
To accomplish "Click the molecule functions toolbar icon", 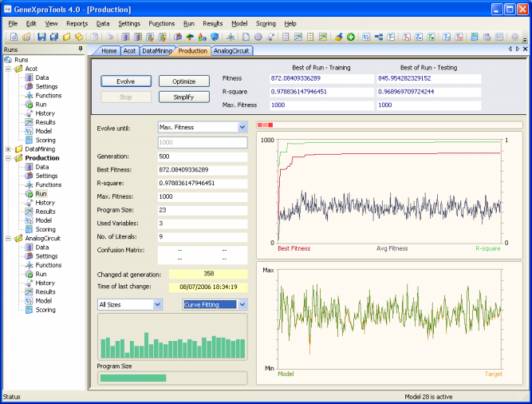I will pos(231,37).
